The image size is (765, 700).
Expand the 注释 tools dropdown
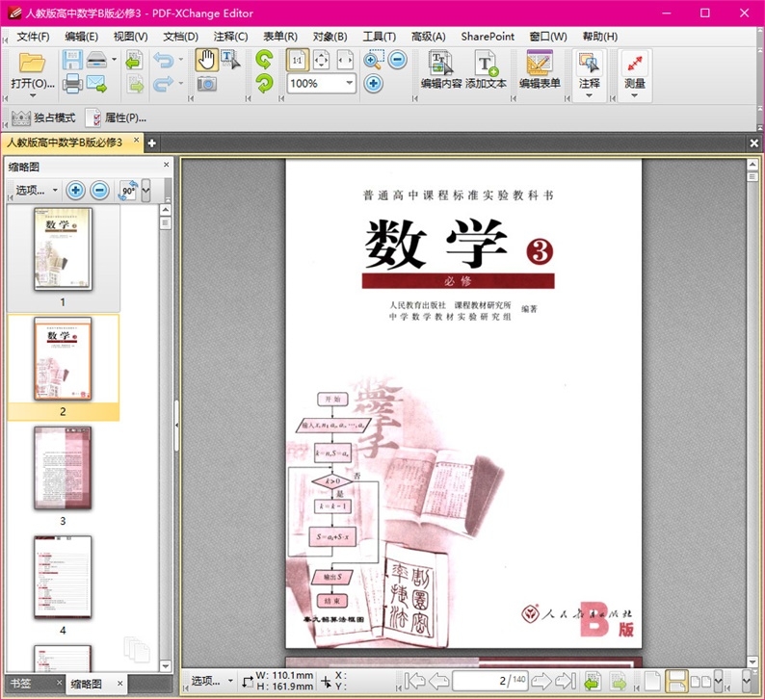point(589,96)
